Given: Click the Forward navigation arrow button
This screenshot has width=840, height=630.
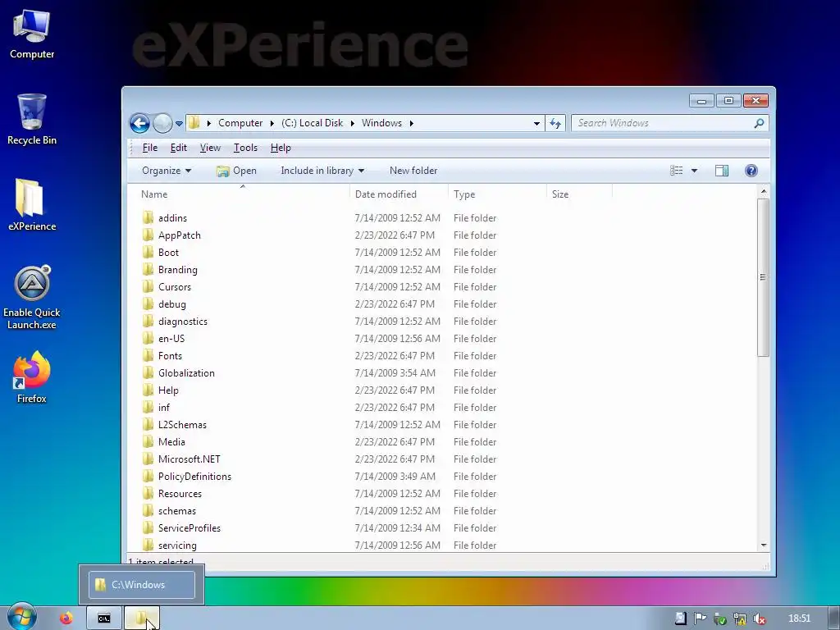Looking at the screenshot, I should (x=163, y=123).
